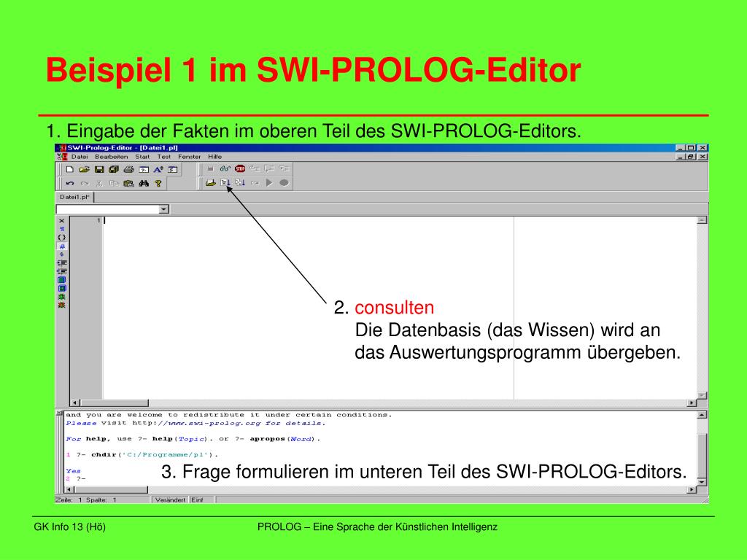The width and height of the screenshot is (747, 560).
Task: Open the Bearbeiten menu
Action: click(x=112, y=157)
